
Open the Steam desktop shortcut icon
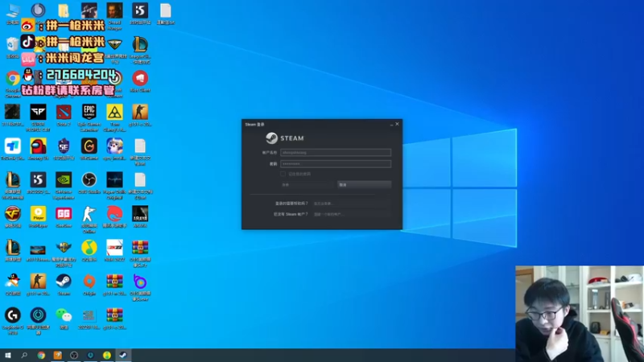coord(64,282)
